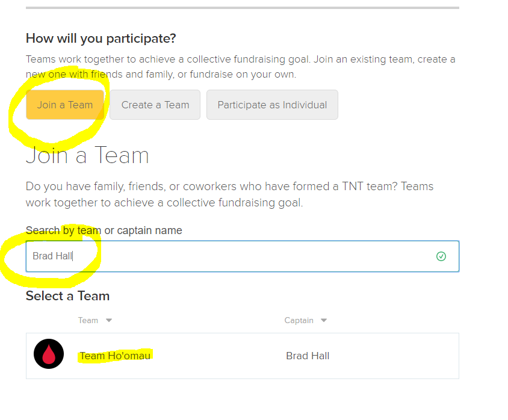Click the 'Search by team or captain name' label
This screenshot has height=420, width=508.
[104, 230]
